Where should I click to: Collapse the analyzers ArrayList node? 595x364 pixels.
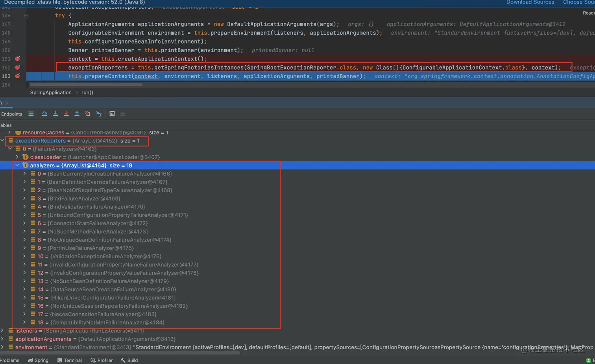point(17,165)
